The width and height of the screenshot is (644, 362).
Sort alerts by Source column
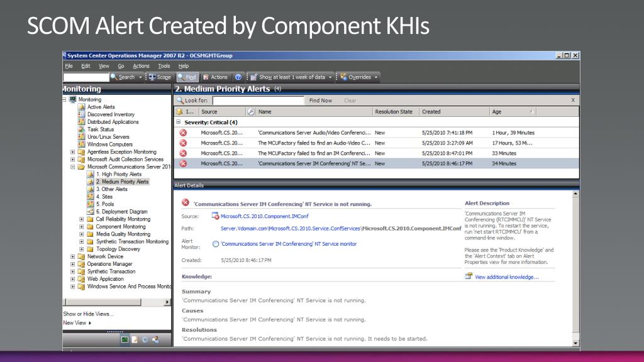tap(222, 112)
